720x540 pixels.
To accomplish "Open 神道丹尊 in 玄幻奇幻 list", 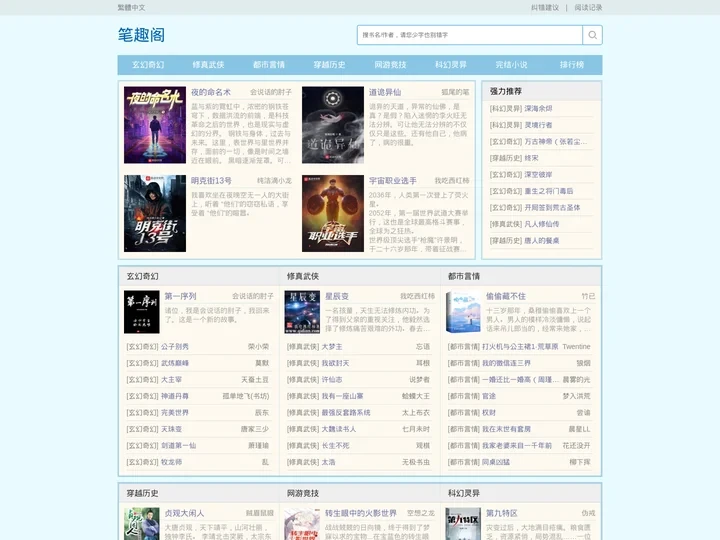I will click(174, 396).
